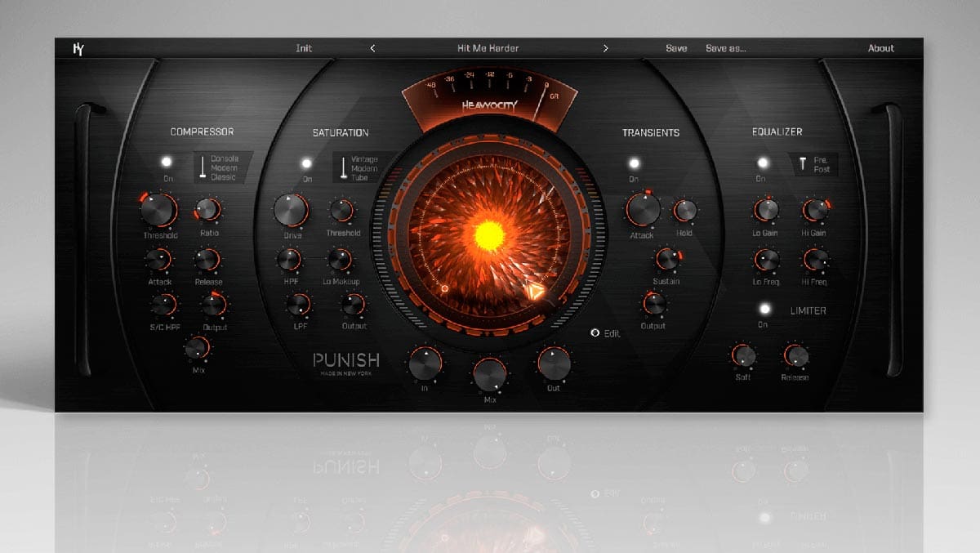Select Classic compressor mode
This screenshot has height=553, width=980.
pos(223,177)
